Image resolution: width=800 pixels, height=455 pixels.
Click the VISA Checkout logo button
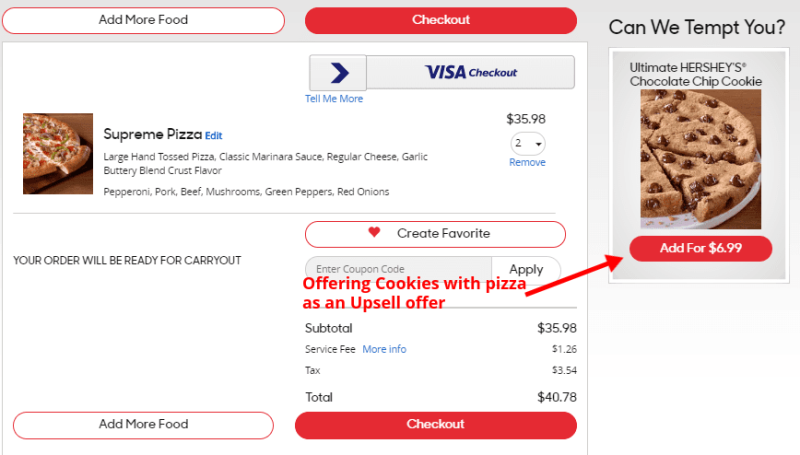470,72
